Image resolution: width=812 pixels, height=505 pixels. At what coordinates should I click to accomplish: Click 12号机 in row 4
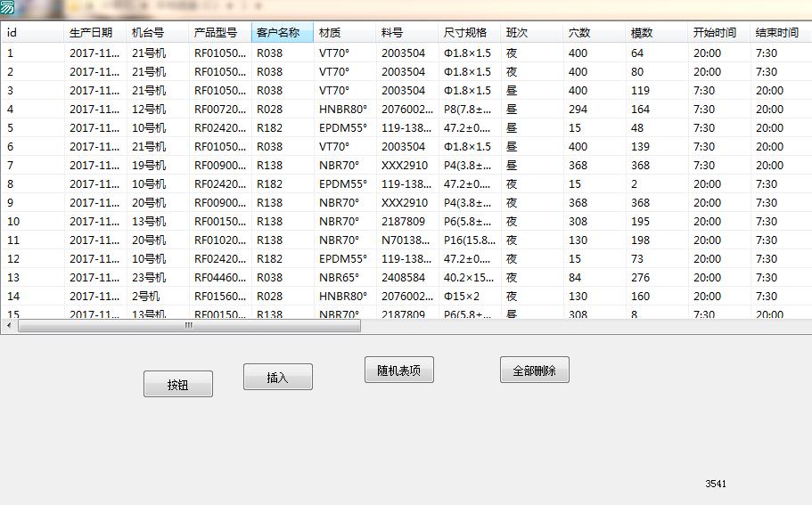pyautogui.click(x=149, y=110)
